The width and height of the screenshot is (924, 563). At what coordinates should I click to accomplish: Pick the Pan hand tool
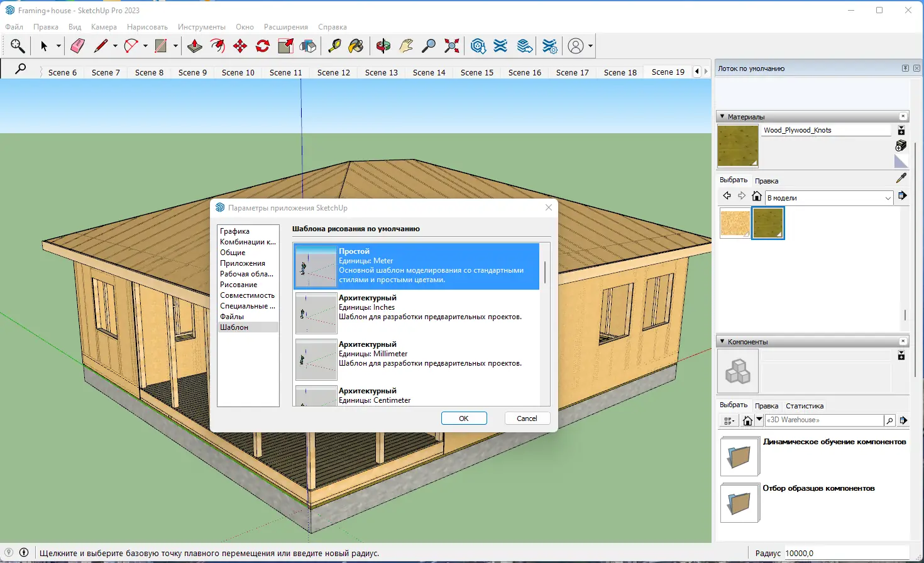tap(406, 46)
